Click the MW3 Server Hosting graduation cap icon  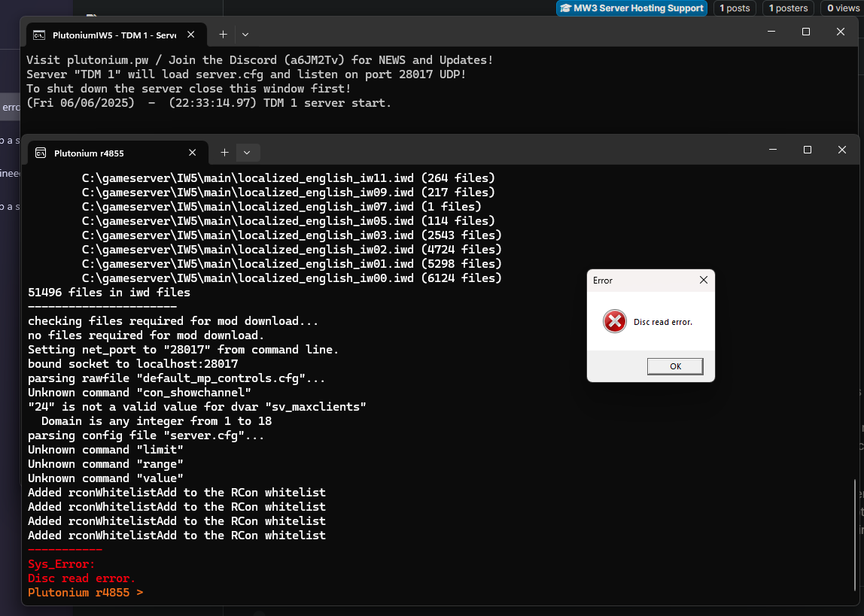click(564, 8)
